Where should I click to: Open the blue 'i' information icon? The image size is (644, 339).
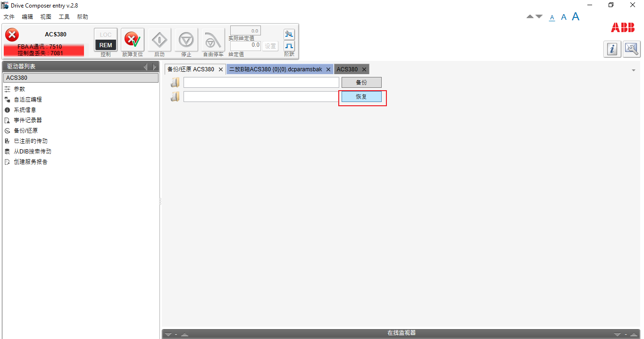tap(612, 49)
